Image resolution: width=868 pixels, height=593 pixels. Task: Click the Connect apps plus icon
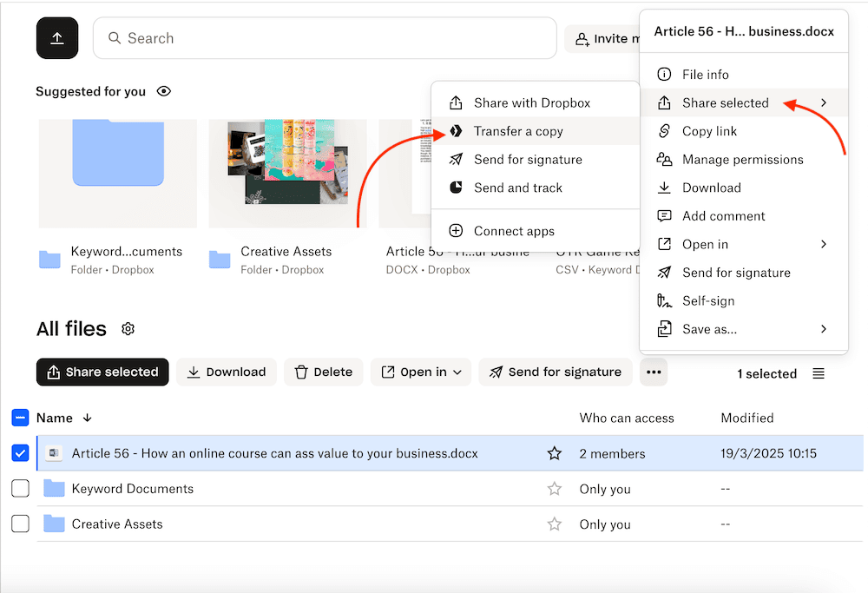456,231
